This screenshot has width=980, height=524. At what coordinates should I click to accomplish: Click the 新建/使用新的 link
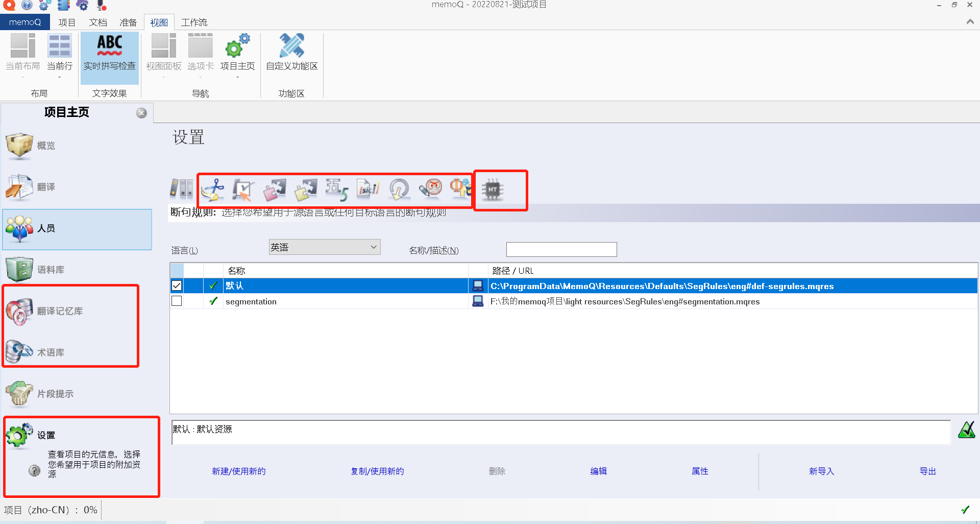click(x=239, y=471)
